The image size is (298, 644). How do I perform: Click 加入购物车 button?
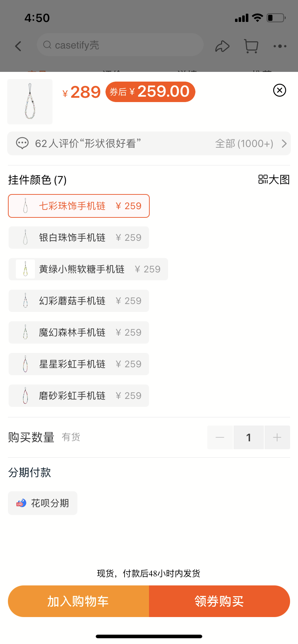click(78, 601)
